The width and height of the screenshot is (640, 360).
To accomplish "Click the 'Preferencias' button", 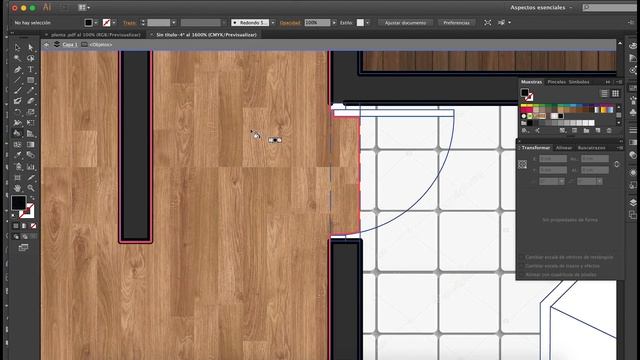I will (456, 23).
